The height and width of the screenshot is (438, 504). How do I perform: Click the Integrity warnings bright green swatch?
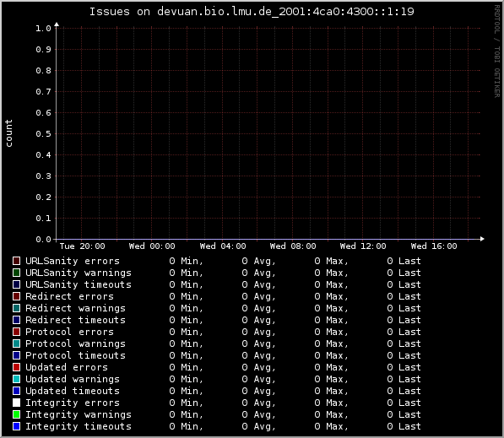coord(16,414)
